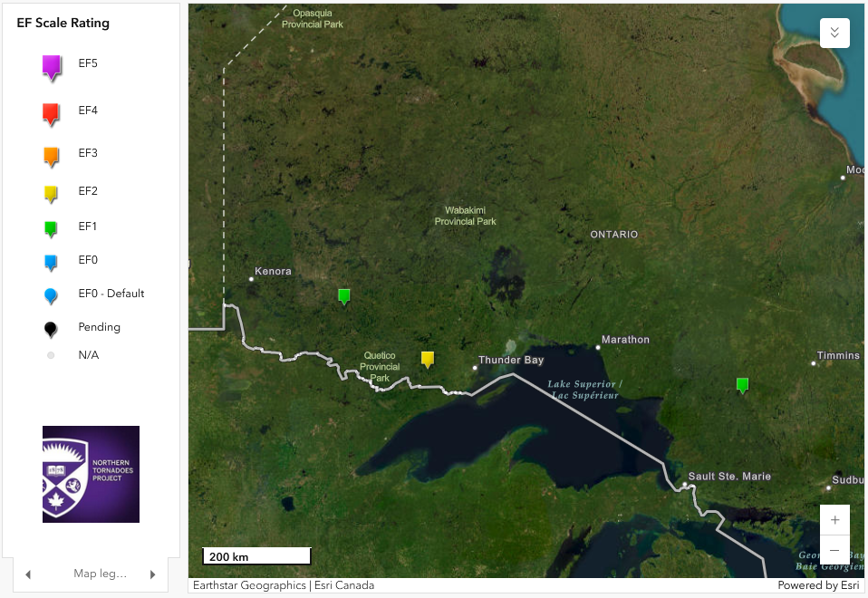This screenshot has height=598, width=868.
Task: Expand the double-chevron panel on map
Action: coord(834,33)
